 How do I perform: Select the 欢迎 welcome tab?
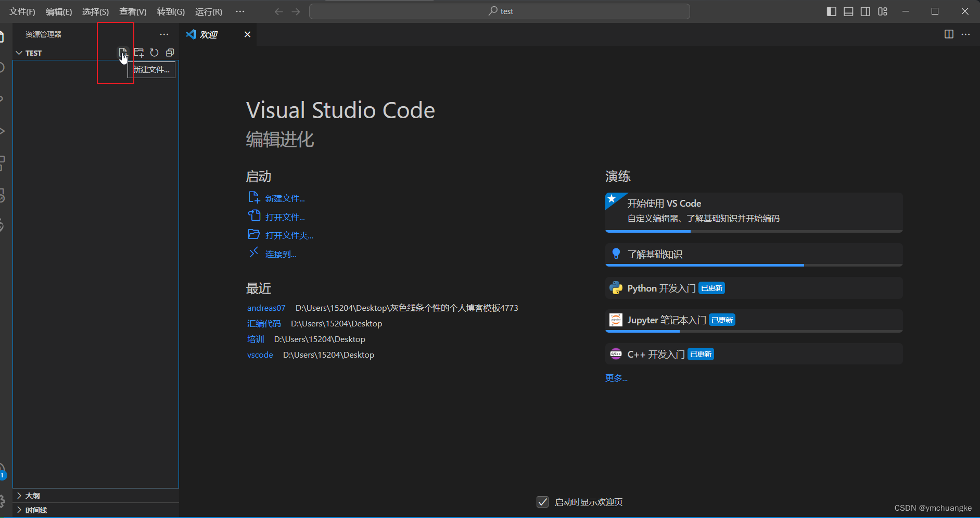(x=219, y=34)
